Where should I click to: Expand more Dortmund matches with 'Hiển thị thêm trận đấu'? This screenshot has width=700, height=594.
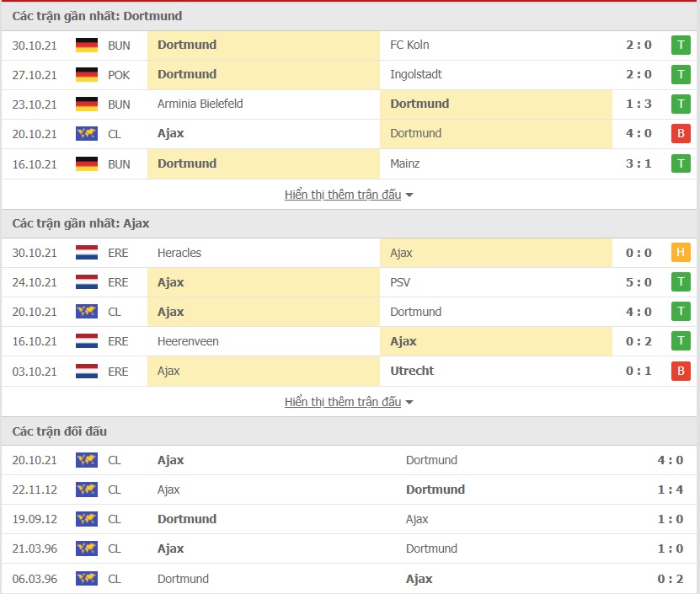343,195
